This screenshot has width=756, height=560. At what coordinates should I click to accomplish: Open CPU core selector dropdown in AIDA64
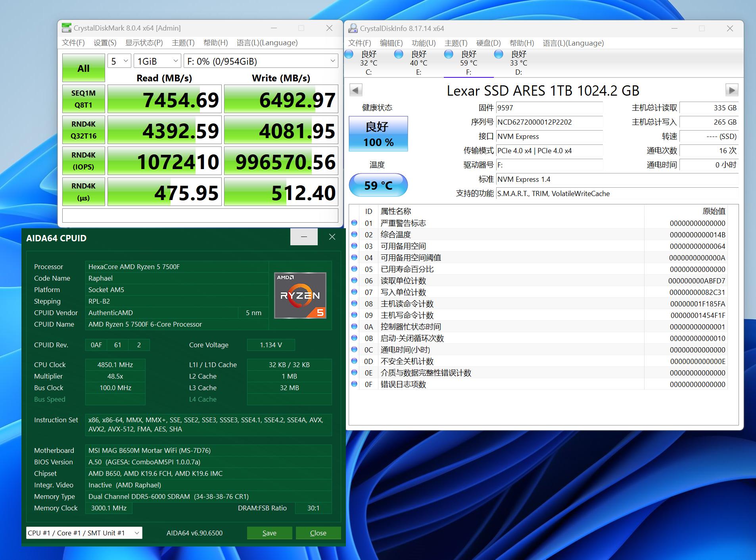point(84,533)
